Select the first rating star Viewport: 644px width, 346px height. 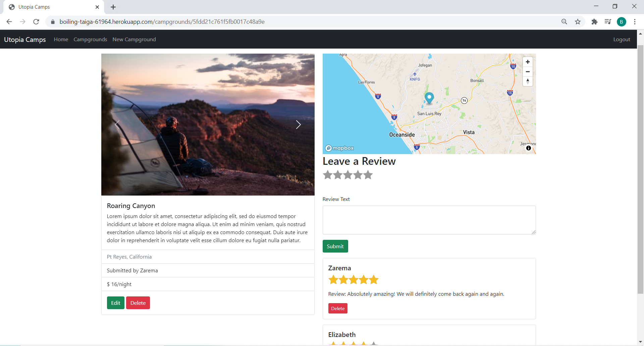[x=328, y=175]
